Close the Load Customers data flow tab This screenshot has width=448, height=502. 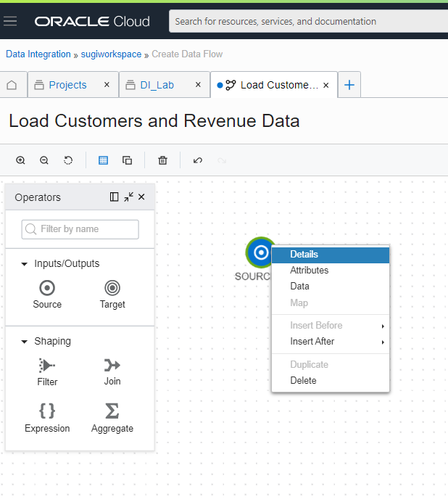(x=326, y=86)
